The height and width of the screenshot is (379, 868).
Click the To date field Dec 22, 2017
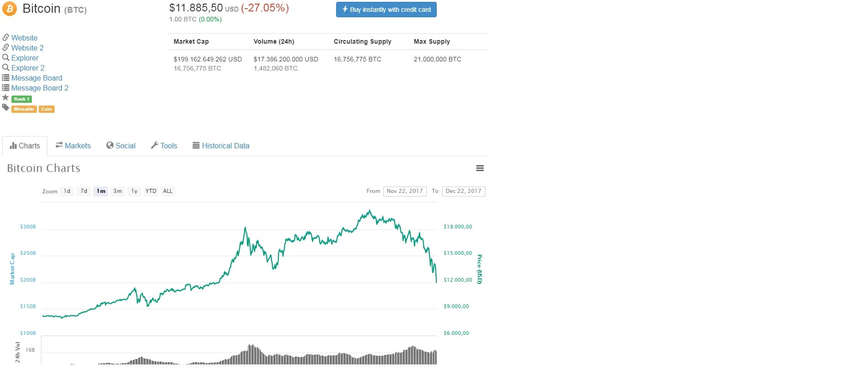coord(464,191)
